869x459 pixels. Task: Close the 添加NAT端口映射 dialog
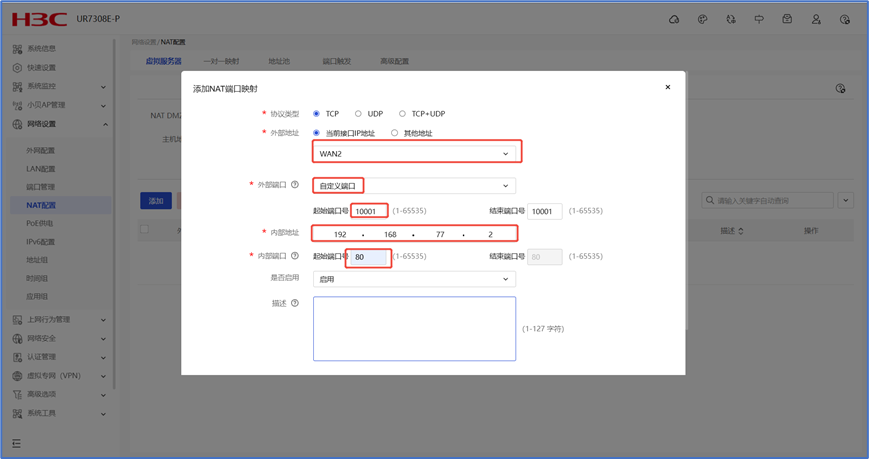pyautogui.click(x=668, y=87)
